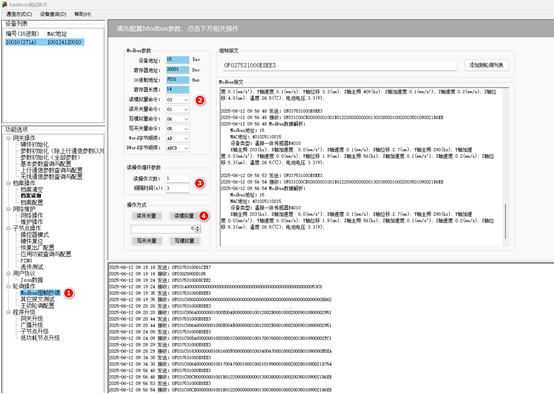The height and width of the screenshot is (394, 554).
Task: Collapse the 子节点操作 tree node
Action: point(8,228)
